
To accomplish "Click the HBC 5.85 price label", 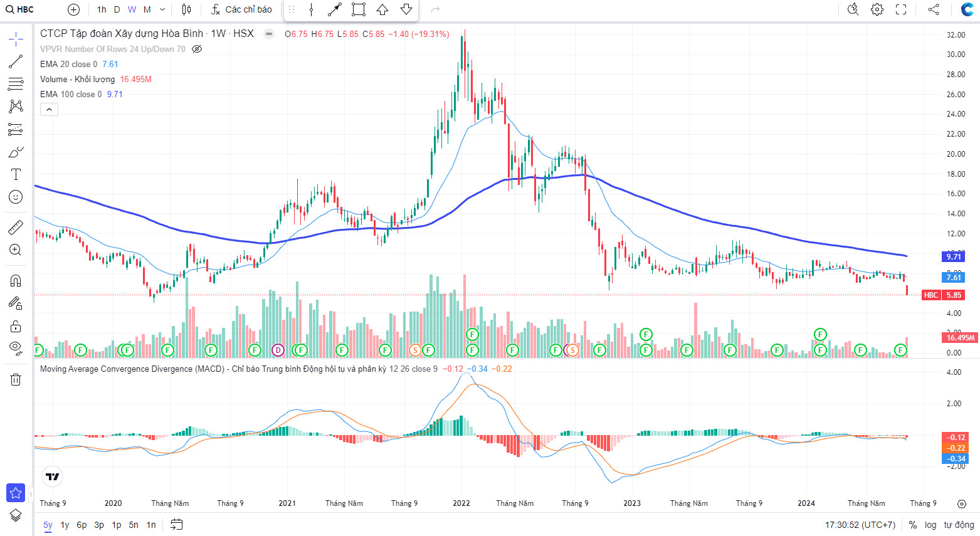I will pyautogui.click(x=943, y=295).
